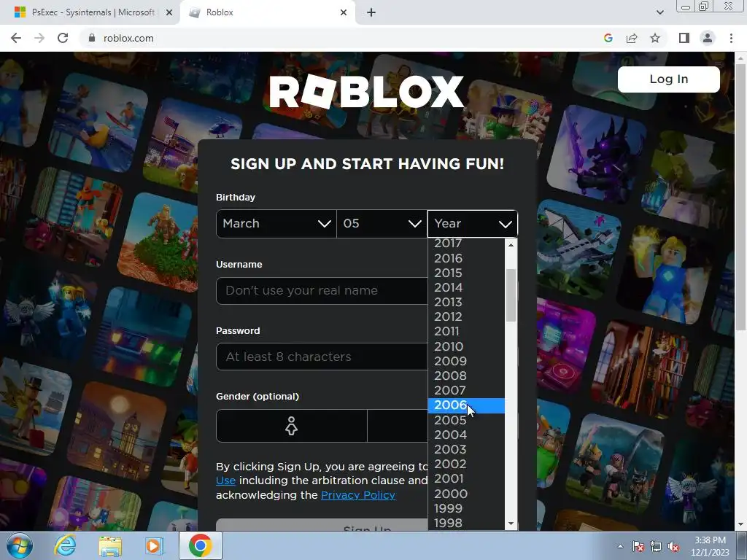Open the Windows Start menu
747x560 pixels.
tap(19, 545)
